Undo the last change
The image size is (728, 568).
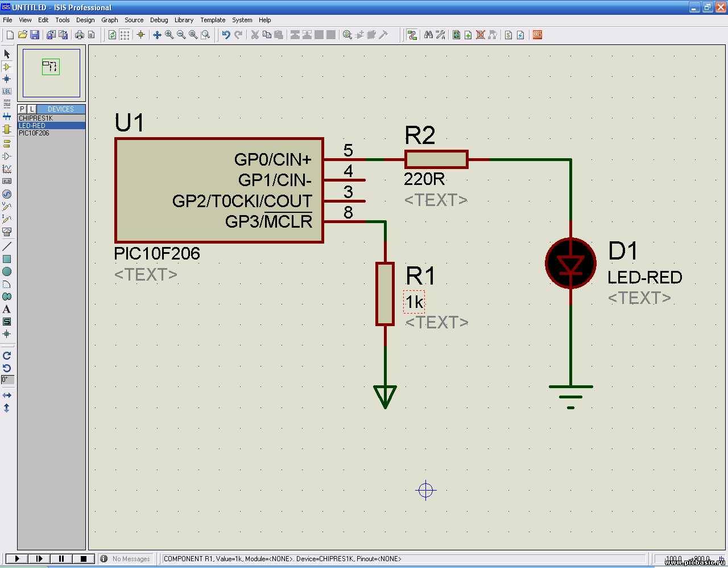click(x=226, y=35)
